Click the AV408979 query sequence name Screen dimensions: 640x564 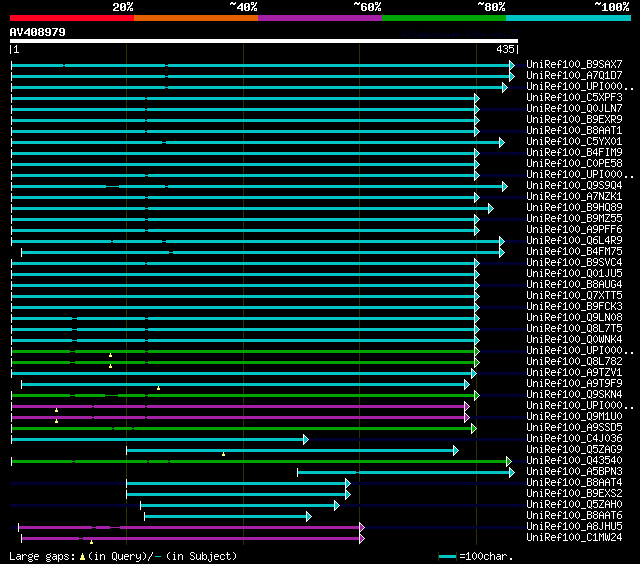click(38, 32)
